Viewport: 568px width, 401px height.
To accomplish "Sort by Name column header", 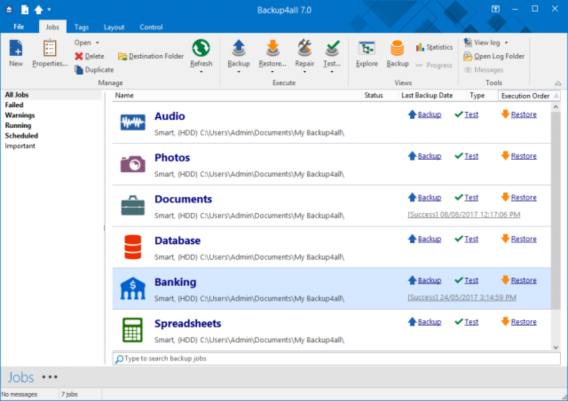I will tap(124, 95).
